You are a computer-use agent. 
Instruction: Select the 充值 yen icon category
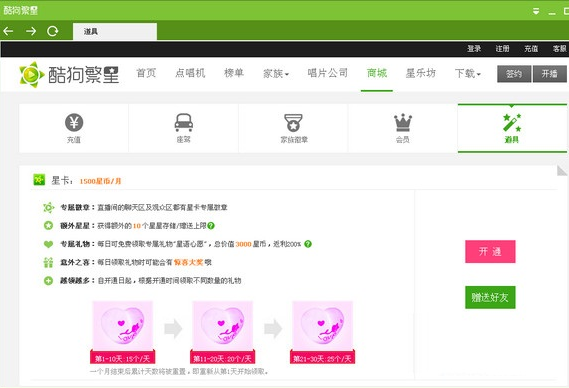pyautogui.click(x=74, y=128)
